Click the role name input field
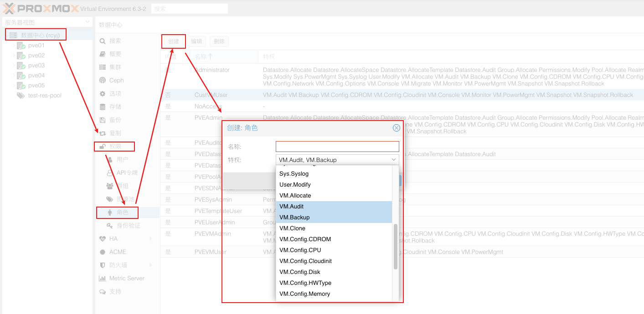 (x=337, y=147)
